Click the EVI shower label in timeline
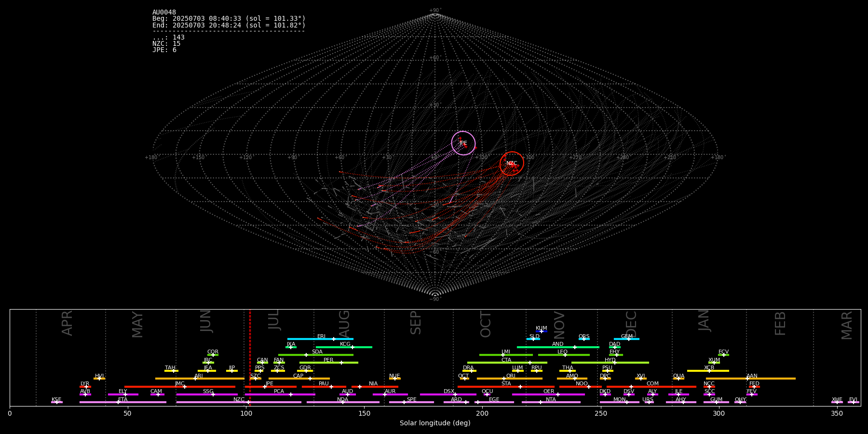The width and height of the screenshot is (868, 434). point(853,399)
